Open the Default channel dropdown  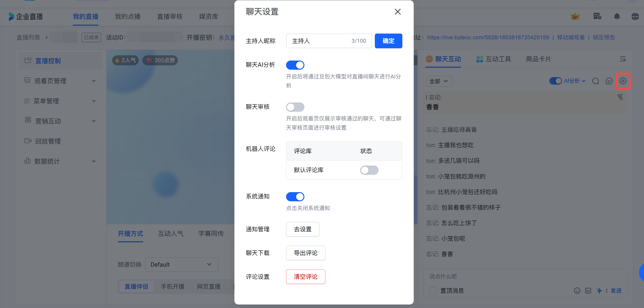click(x=181, y=265)
